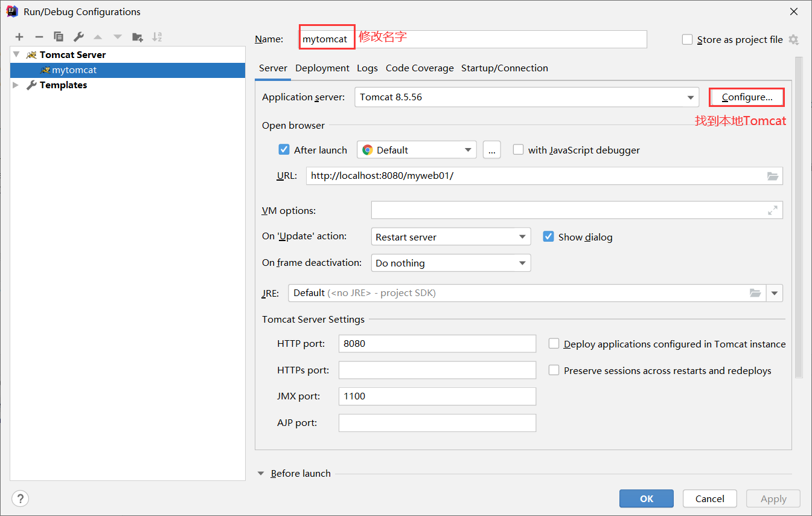Open the Edit Templates wrench icon
Image resolution: width=812 pixels, height=516 pixels.
pos(78,37)
